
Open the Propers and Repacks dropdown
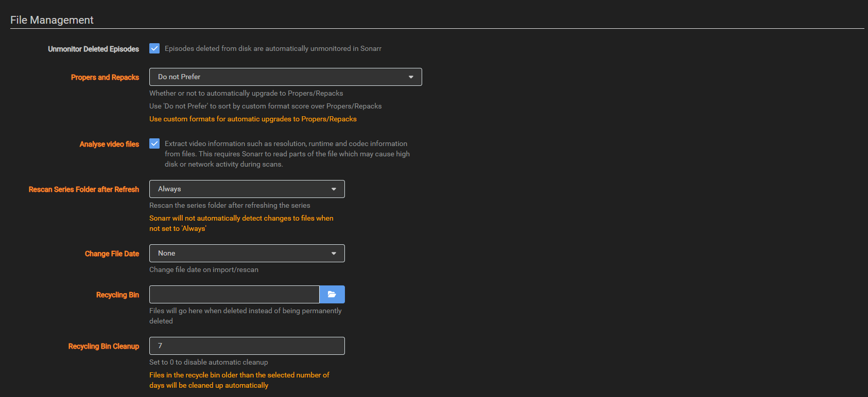coord(285,77)
